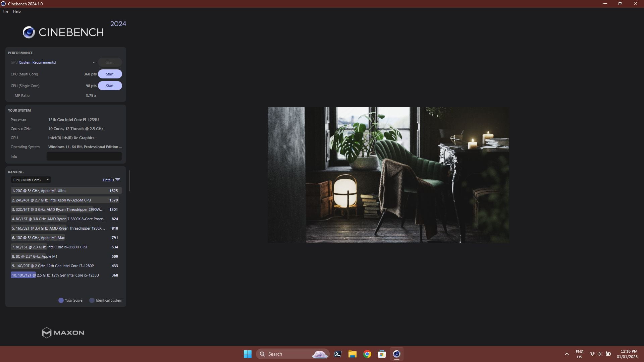The width and height of the screenshot is (644, 362).
Task: Click the Cinebench logo sphere icon
Action: click(x=29, y=32)
